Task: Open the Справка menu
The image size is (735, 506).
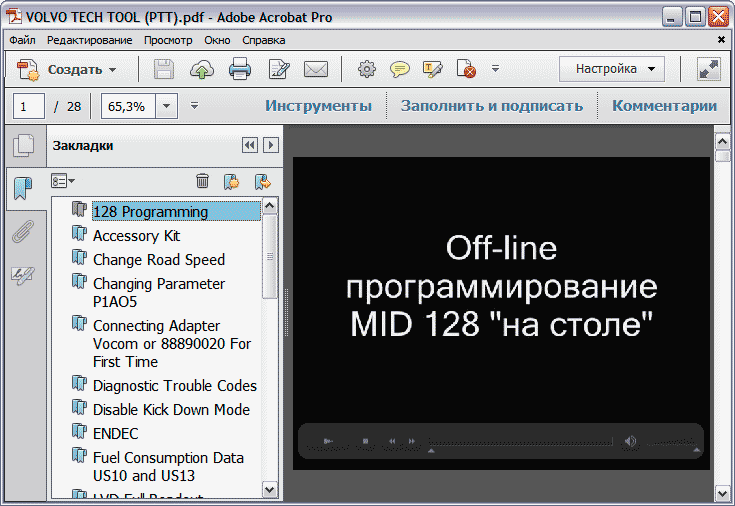Action: [x=263, y=40]
